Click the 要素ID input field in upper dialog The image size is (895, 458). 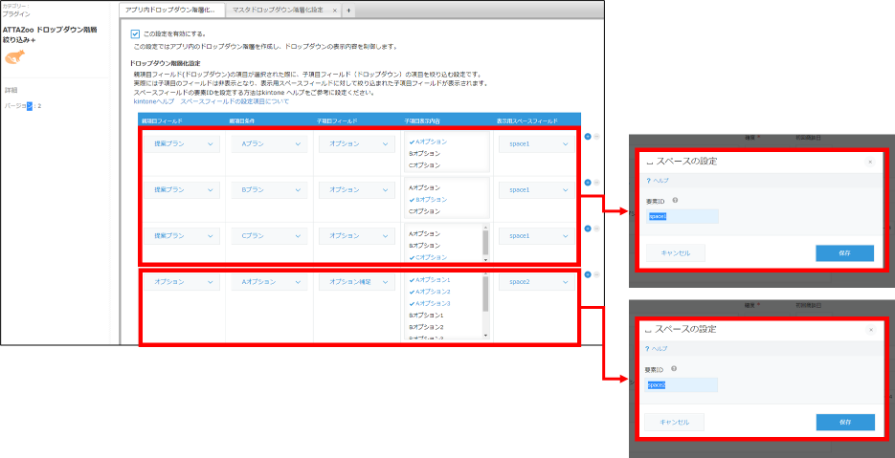pyautogui.click(x=683, y=216)
